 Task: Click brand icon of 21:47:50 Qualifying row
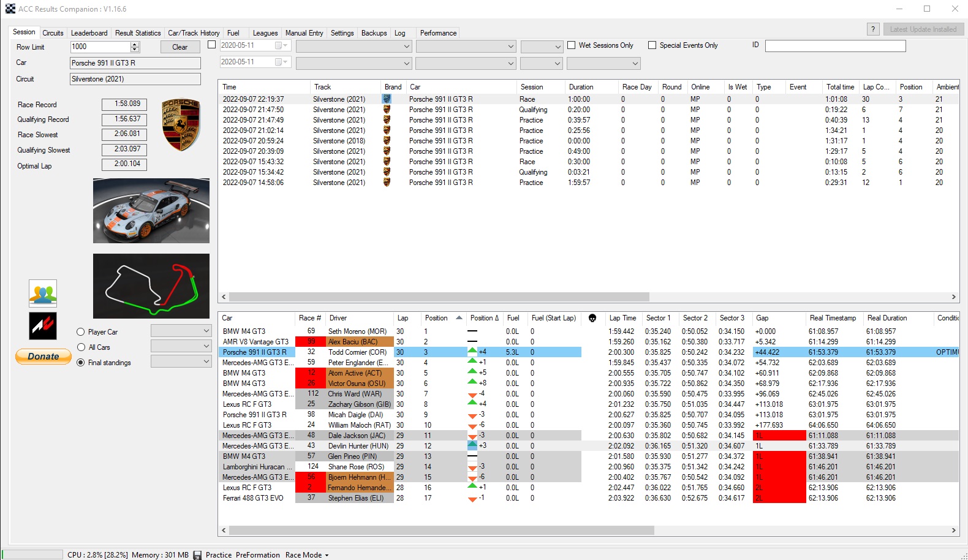[x=387, y=109]
